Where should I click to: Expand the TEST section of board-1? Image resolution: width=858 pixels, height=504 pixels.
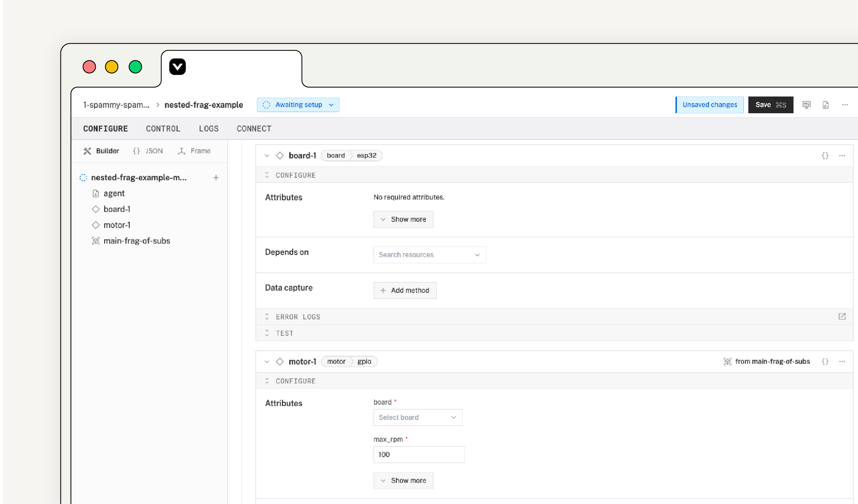[284, 333]
